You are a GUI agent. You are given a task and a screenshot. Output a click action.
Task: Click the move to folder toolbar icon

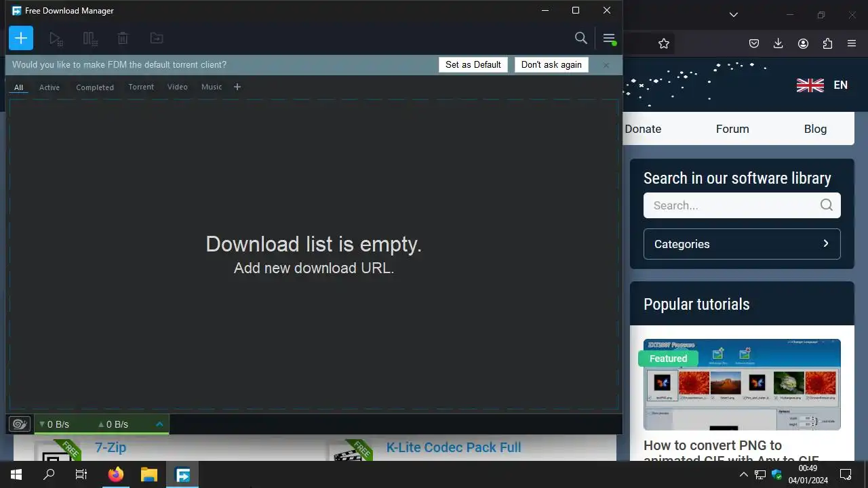[x=157, y=39]
